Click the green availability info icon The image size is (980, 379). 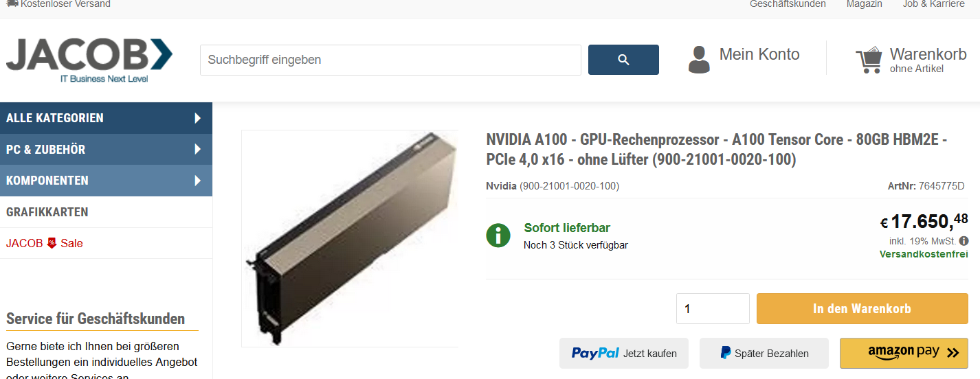[x=498, y=236]
